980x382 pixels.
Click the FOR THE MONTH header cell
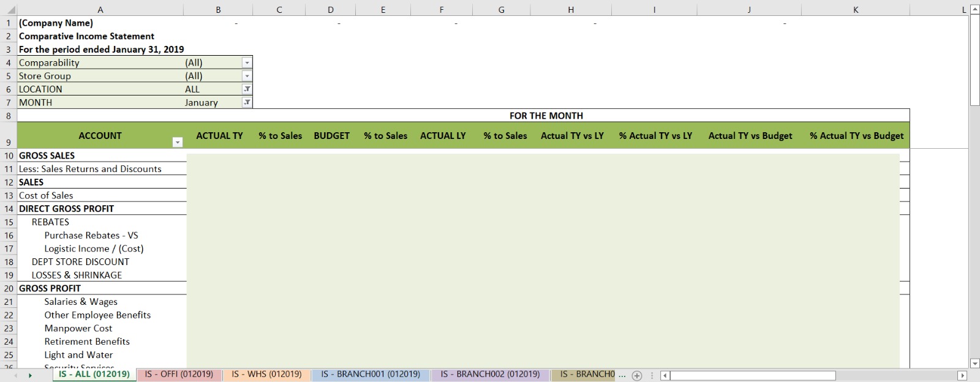click(x=546, y=116)
